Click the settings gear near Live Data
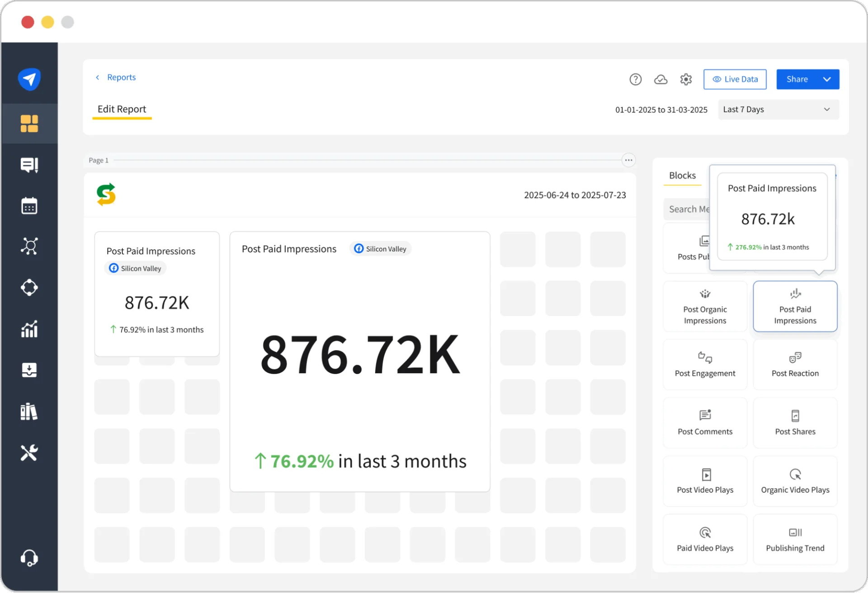 [686, 79]
